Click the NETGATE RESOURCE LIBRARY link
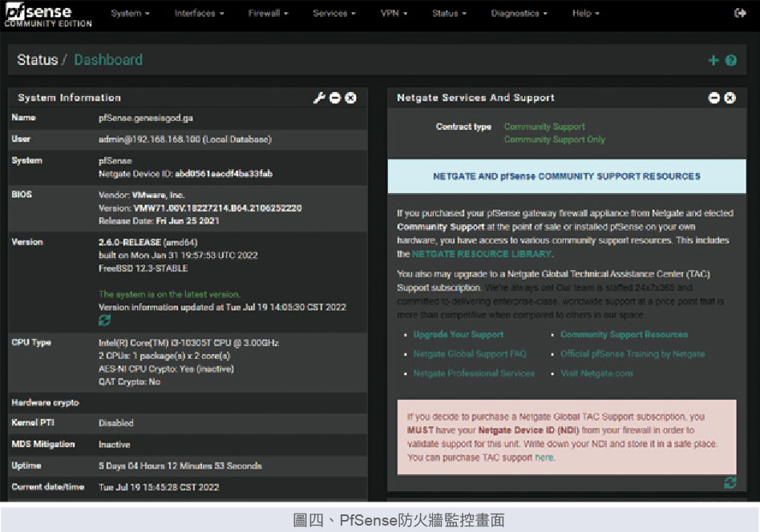Screen dimensions: 760x532 pyautogui.click(x=481, y=254)
